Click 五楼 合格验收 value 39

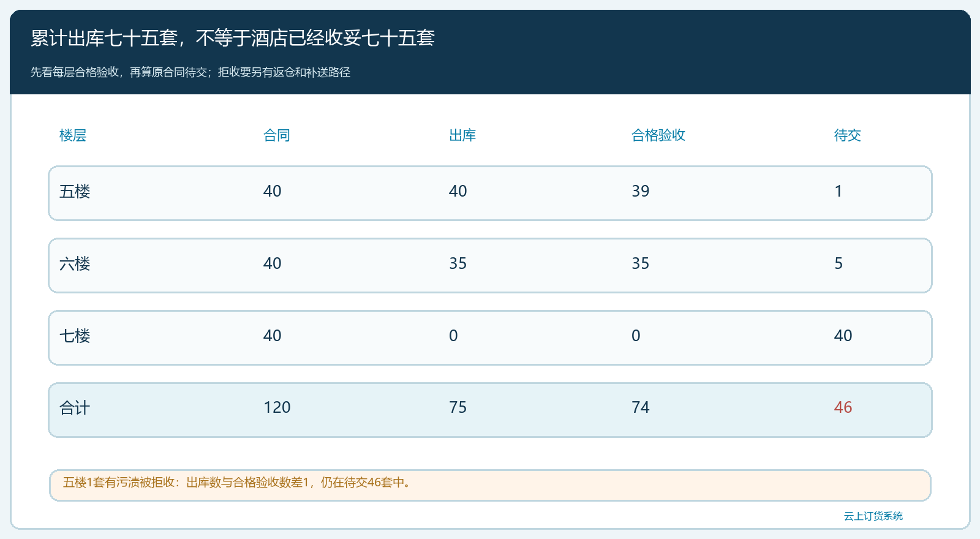[641, 191]
